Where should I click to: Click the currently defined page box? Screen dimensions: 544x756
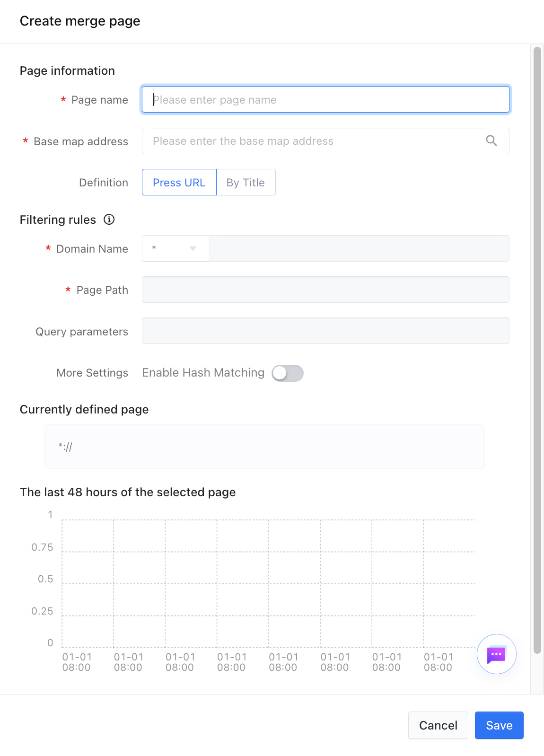coord(264,447)
